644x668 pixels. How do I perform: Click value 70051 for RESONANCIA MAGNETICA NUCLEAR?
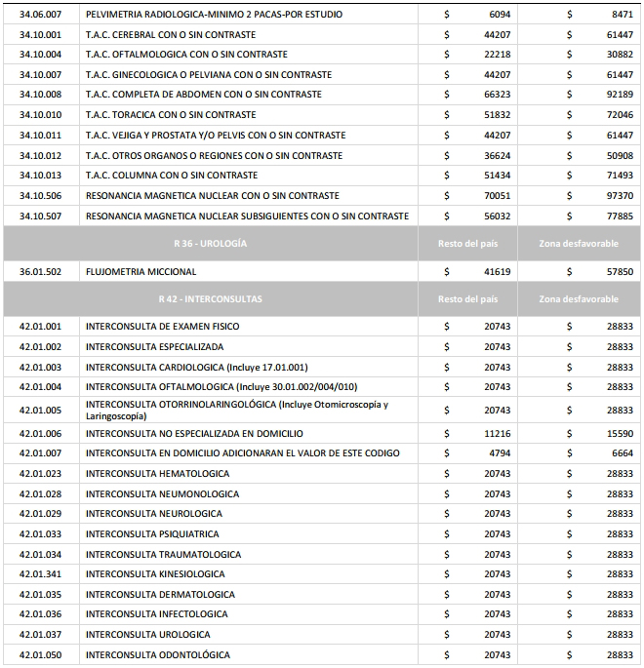coord(497,196)
